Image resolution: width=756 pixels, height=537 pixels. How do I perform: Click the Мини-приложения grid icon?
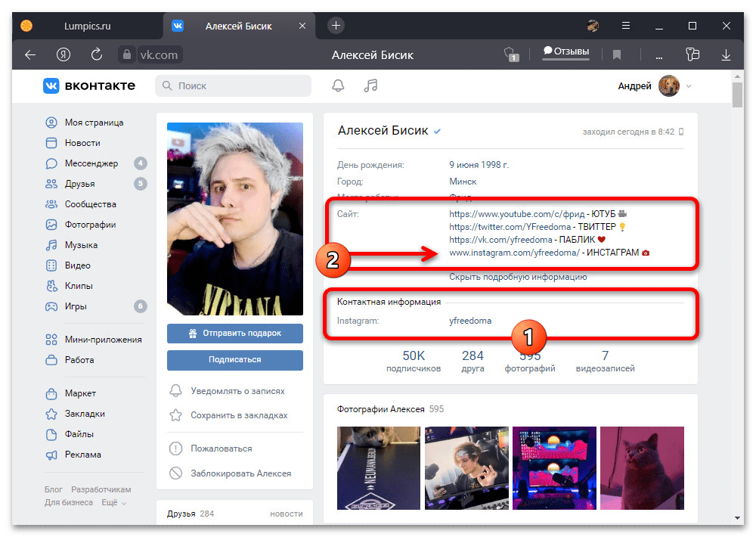tap(51, 340)
